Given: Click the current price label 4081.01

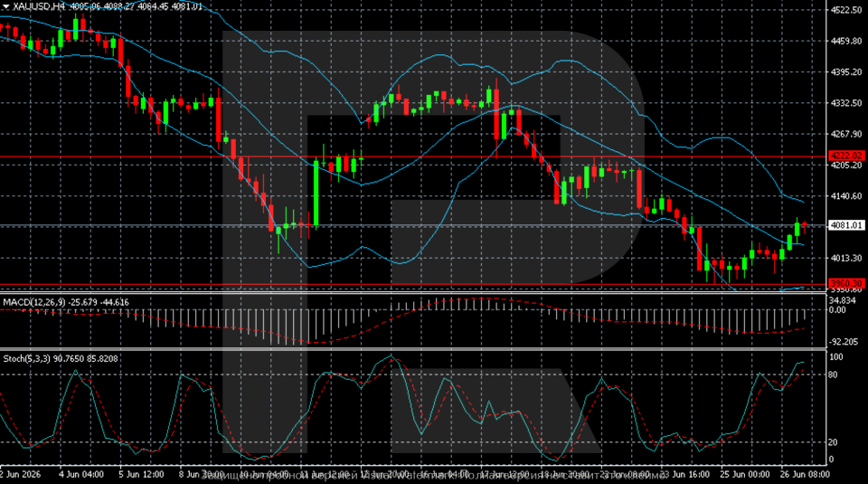Looking at the screenshot, I should pyautogui.click(x=846, y=225).
